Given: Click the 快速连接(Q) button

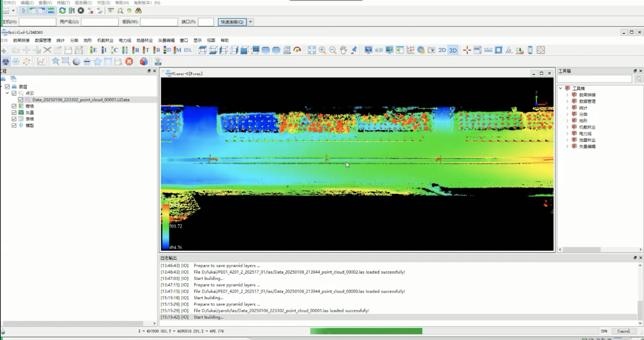Looking at the screenshot, I should [232, 22].
